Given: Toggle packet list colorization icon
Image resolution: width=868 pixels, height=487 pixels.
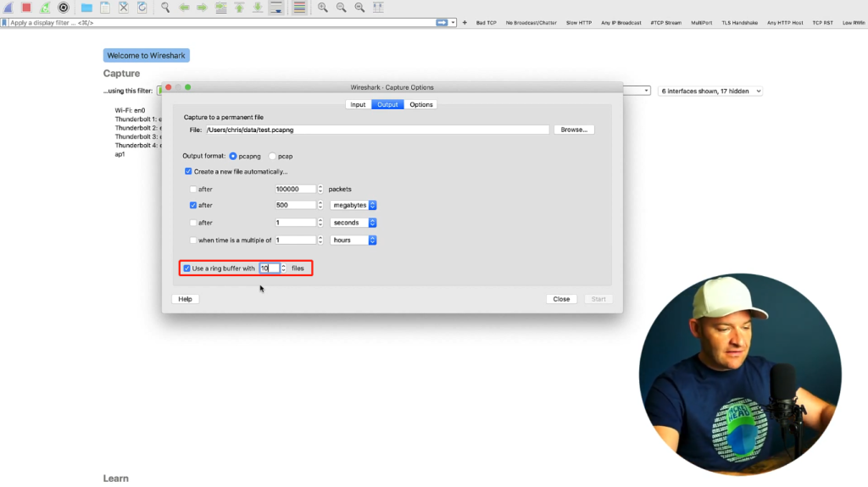Looking at the screenshot, I should point(299,7).
